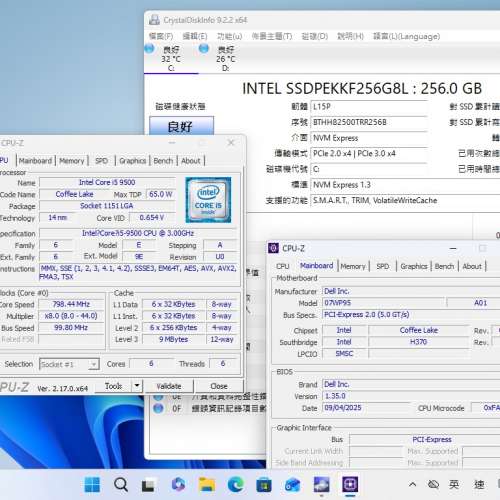Click the Socket 1151 LGA package value
Viewport: 500px width, 500px height.
pyautogui.click(x=107, y=206)
